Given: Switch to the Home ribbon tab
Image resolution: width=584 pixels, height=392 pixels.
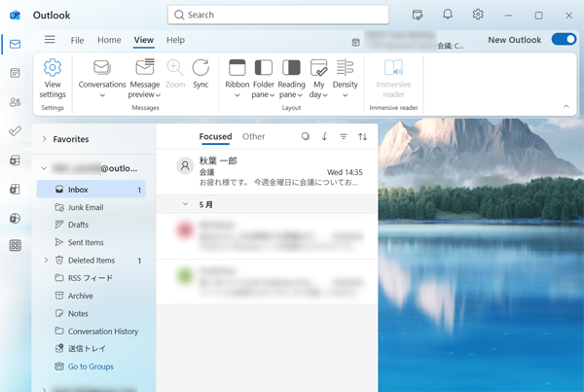Looking at the screenshot, I should pyautogui.click(x=109, y=40).
